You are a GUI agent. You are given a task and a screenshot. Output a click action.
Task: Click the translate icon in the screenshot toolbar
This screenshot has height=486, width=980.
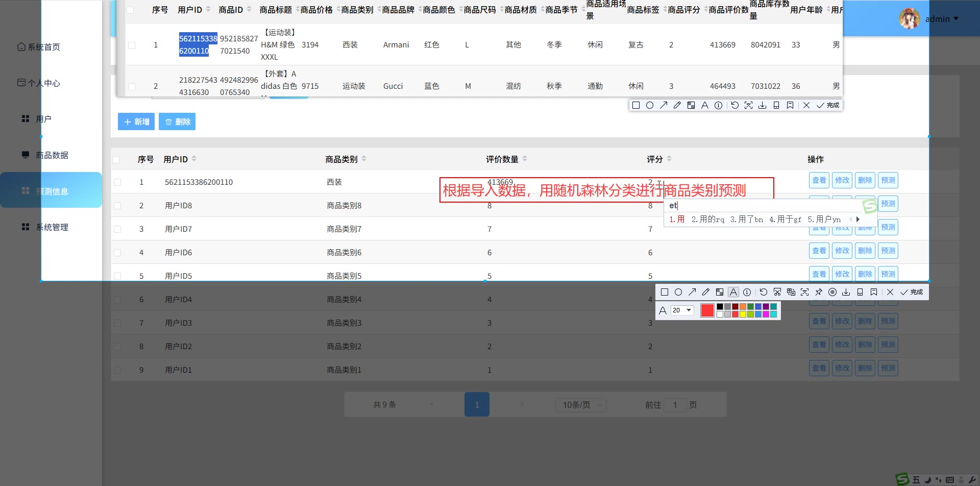[791, 292]
